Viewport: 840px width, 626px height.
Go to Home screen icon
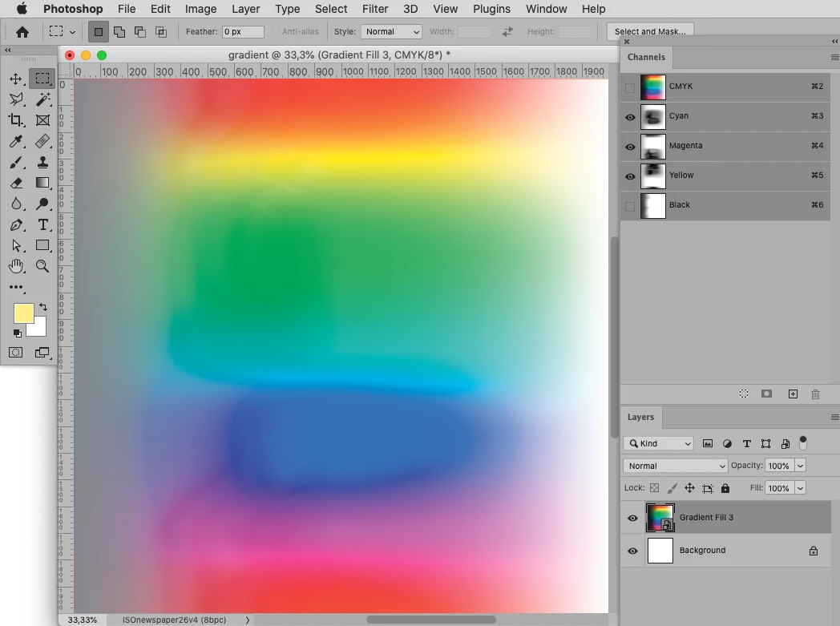pyautogui.click(x=22, y=32)
